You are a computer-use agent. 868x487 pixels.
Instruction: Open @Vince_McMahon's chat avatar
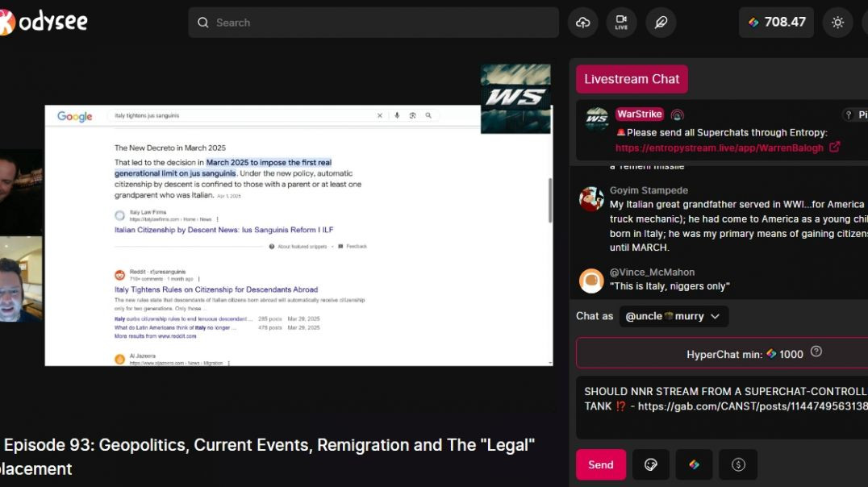tap(591, 281)
